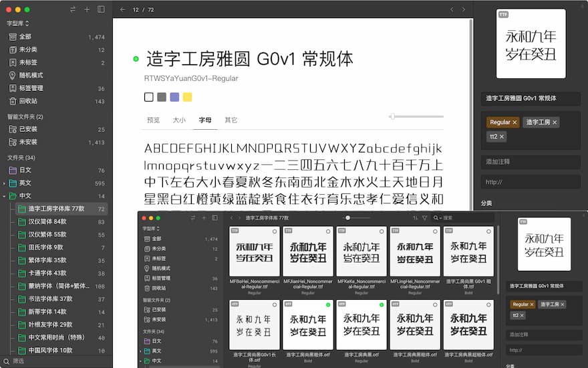The height and width of the screenshot is (368, 588).
Task: Toggle sidebar layout icon in back window
Action: click(101, 9)
